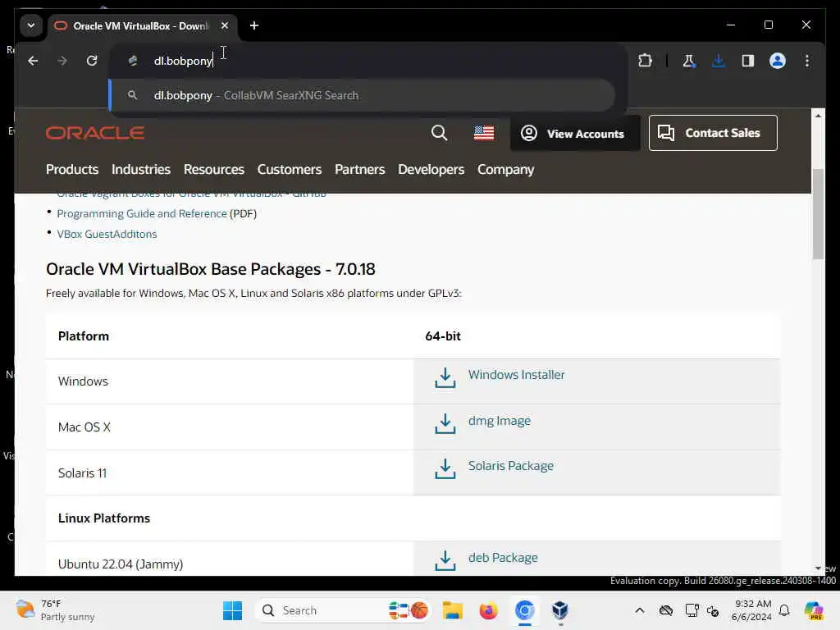This screenshot has width=840, height=630.
Task: Select the Oracle VM VirtualBox tab
Action: [x=140, y=25]
